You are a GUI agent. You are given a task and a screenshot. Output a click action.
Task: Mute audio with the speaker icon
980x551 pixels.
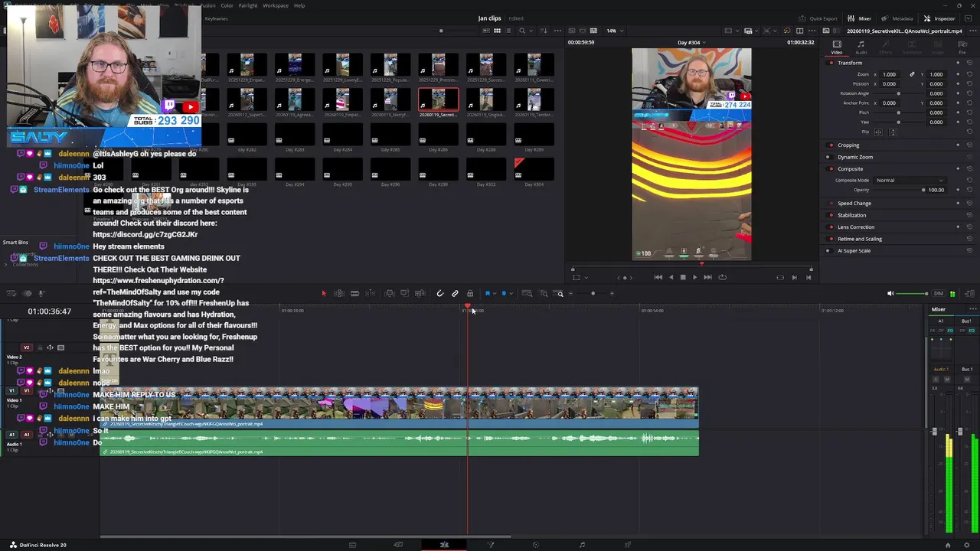[890, 293]
